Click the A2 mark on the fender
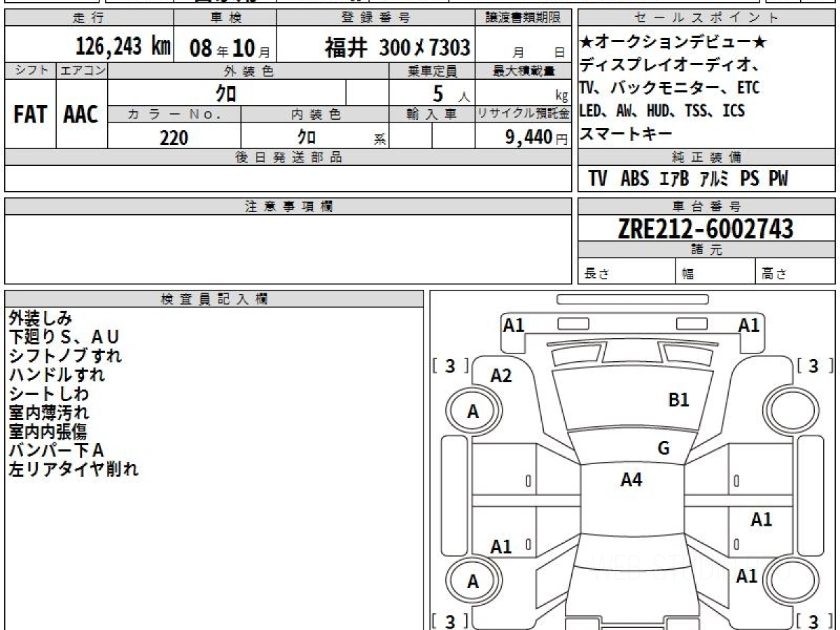 pos(501,376)
